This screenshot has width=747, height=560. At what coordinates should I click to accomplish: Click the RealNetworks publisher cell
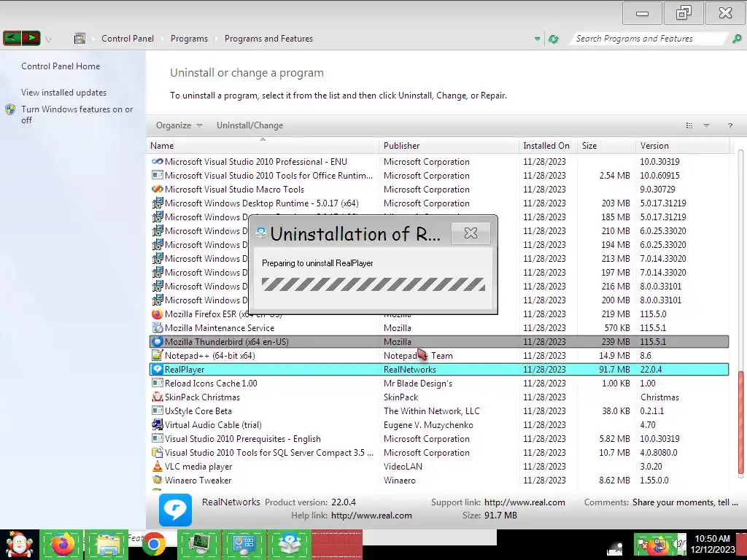(x=410, y=369)
